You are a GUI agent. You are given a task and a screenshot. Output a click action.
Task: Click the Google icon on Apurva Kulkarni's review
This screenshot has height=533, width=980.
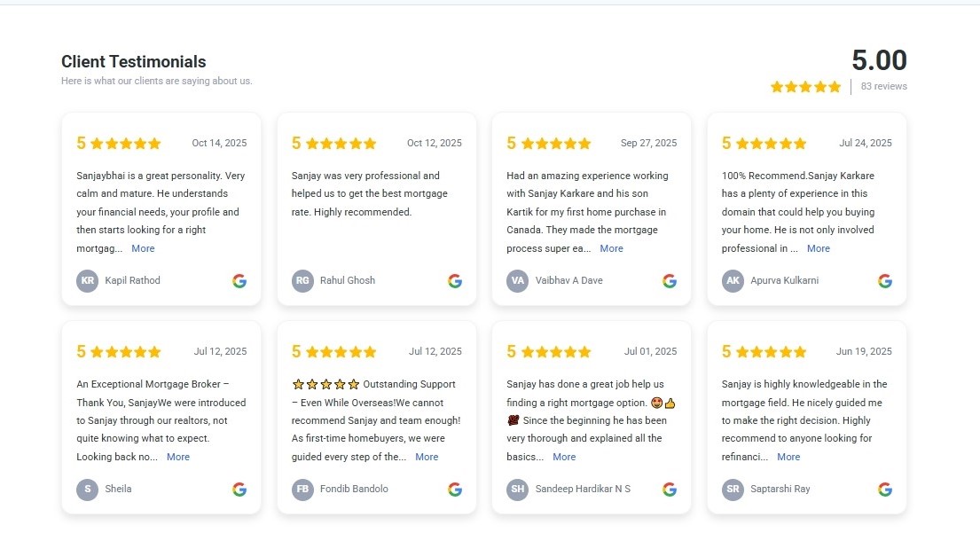pyautogui.click(x=885, y=281)
